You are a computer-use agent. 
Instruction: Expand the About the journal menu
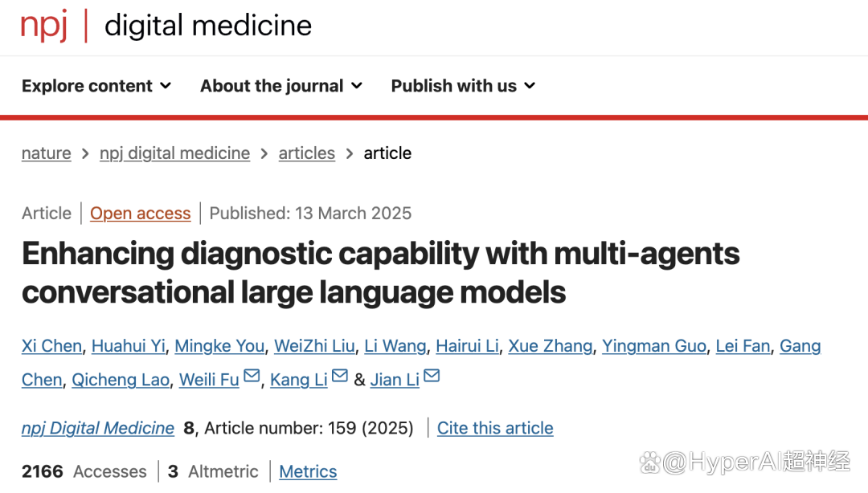281,86
